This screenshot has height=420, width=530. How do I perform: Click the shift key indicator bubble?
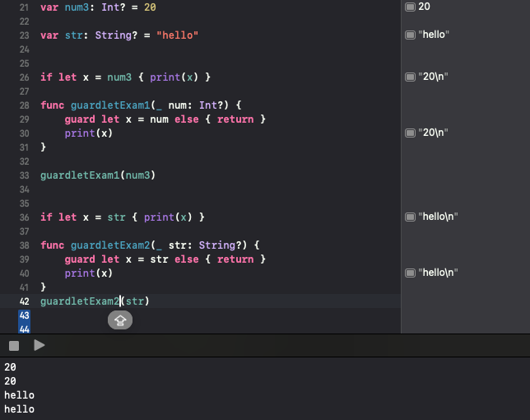click(120, 320)
